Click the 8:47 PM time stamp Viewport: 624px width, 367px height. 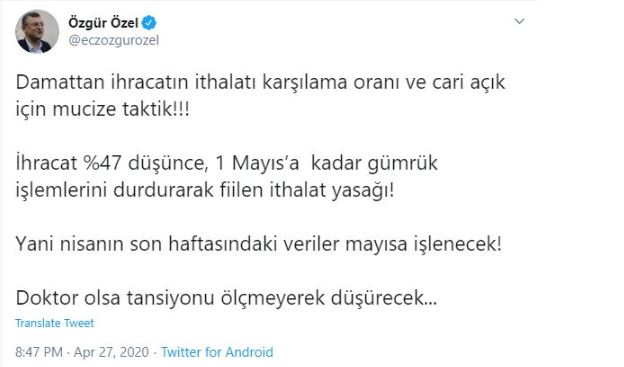coord(39,352)
